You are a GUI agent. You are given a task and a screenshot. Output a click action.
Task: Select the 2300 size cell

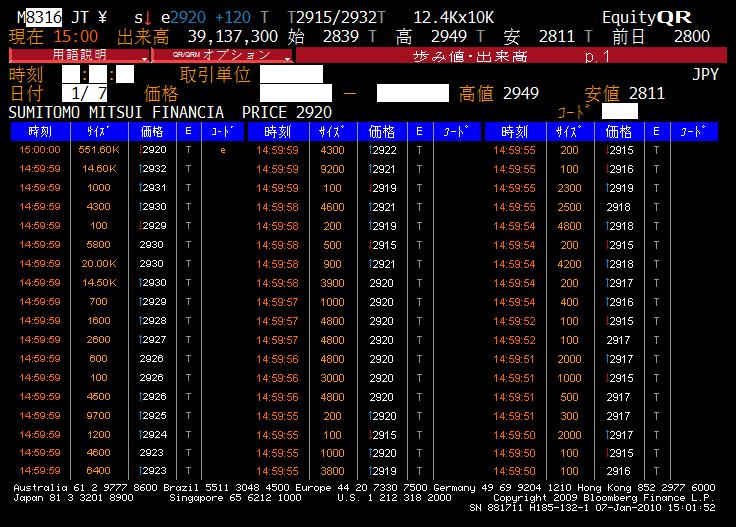coord(569,188)
